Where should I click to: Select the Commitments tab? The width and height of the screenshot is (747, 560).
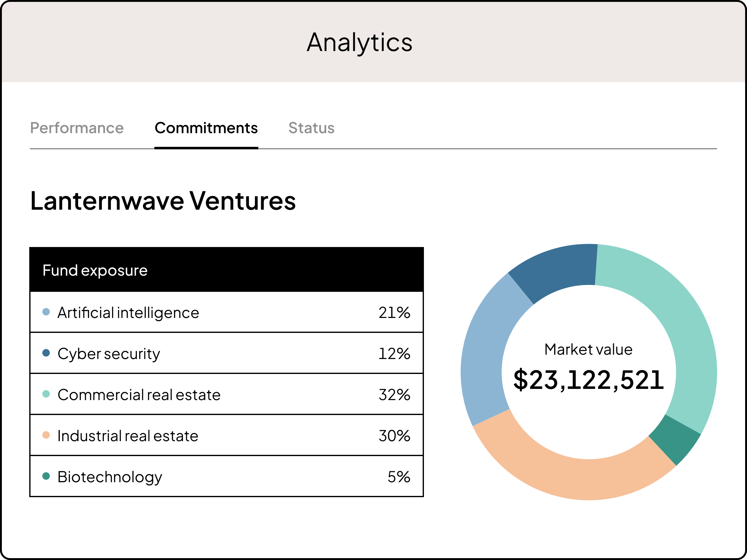click(206, 128)
